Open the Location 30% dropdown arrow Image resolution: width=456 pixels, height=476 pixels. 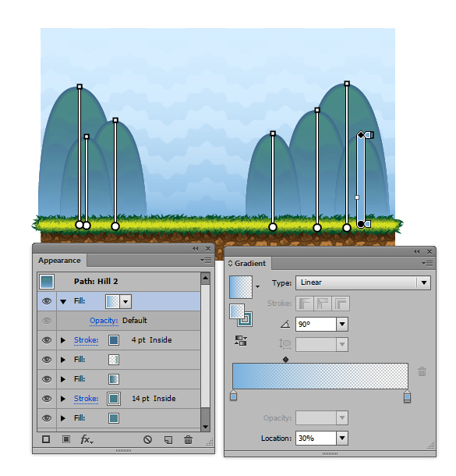tap(342, 438)
